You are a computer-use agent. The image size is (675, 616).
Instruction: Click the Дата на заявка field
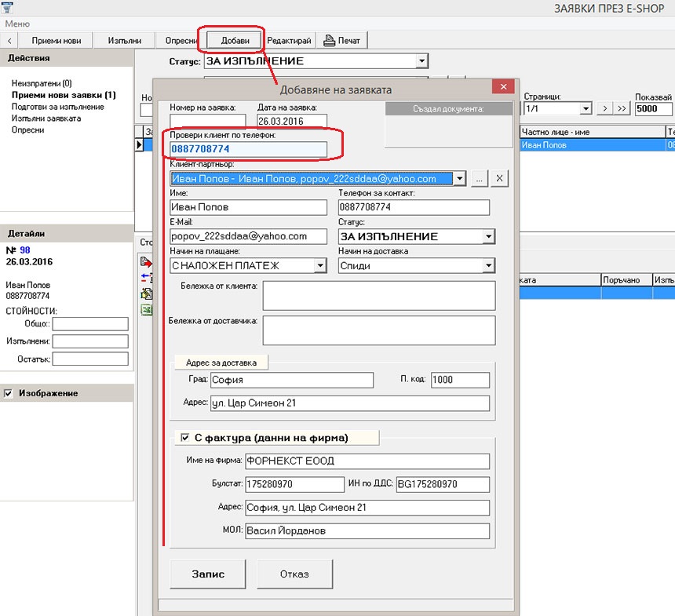pos(292,121)
